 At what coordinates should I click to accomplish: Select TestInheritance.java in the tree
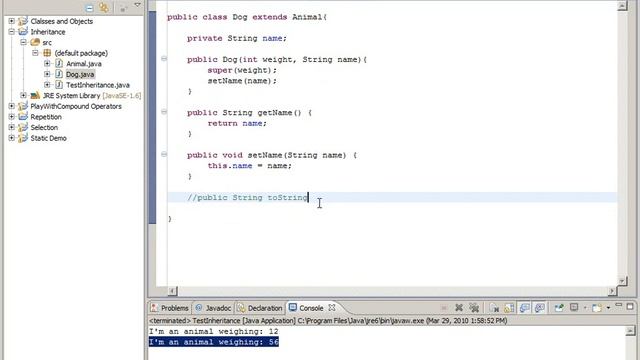coord(98,85)
